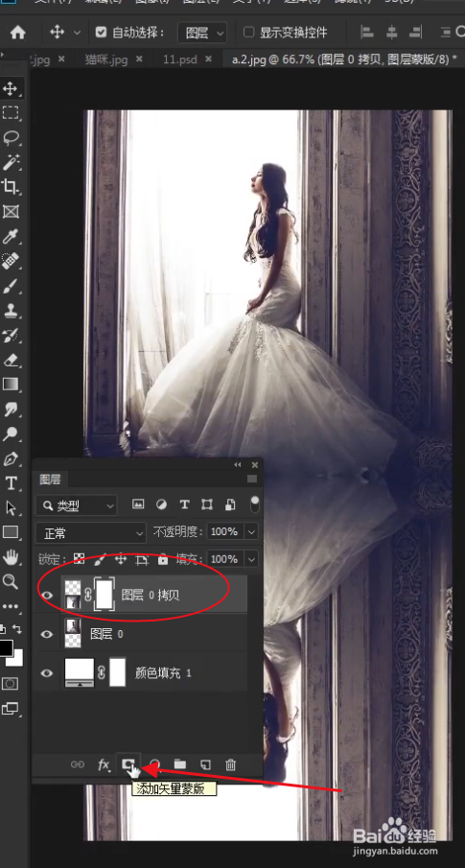Select the Rectangle shape tool
465x868 pixels.
10,532
